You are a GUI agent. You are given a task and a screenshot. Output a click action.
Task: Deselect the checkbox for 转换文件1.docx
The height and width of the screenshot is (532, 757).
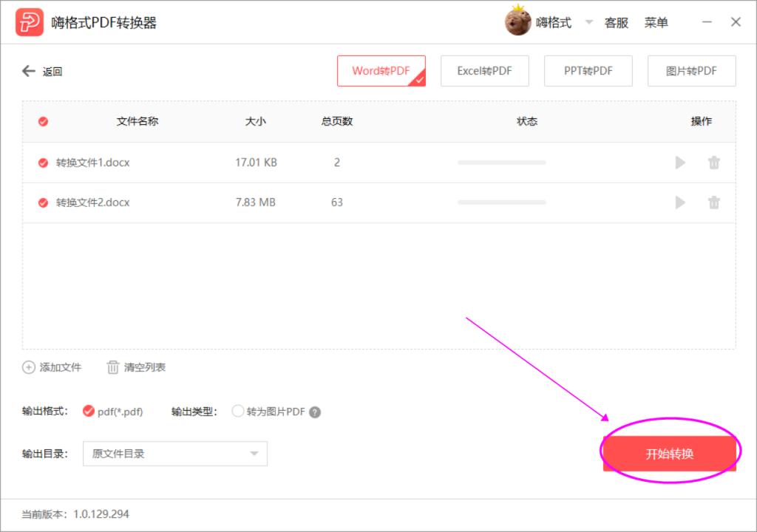click(42, 163)
